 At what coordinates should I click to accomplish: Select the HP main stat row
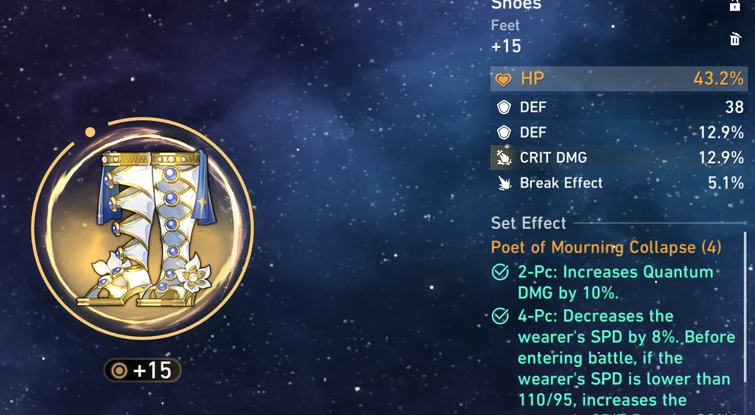(619, 79)
